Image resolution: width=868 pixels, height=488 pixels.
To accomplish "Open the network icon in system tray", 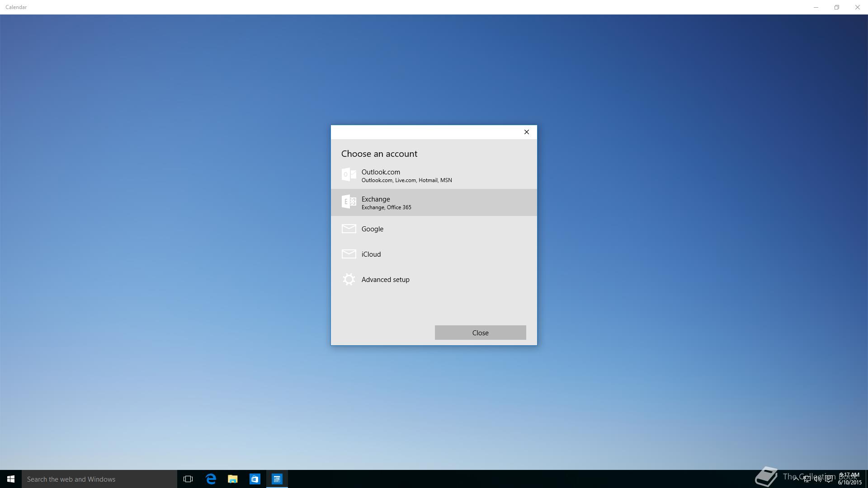I will (x=807, y=479).
